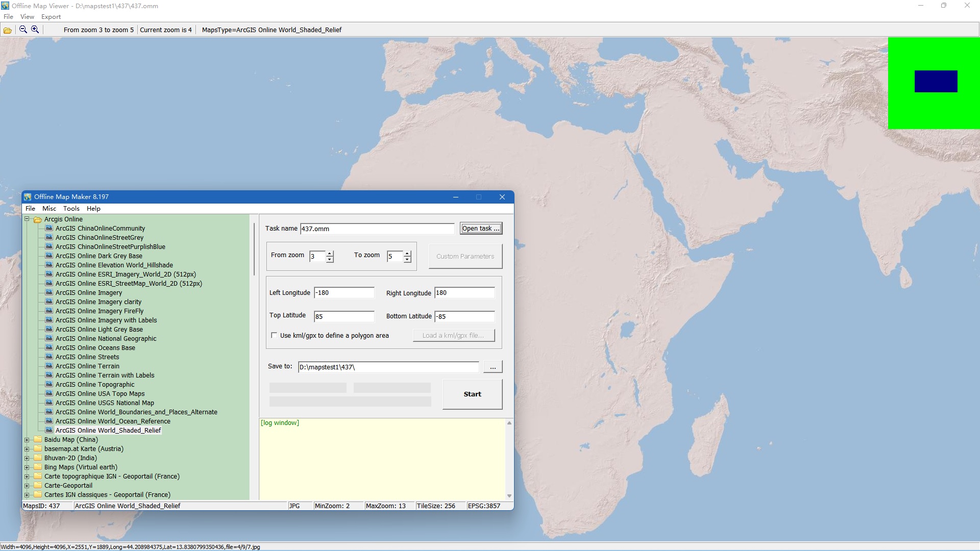Click the Save to browse (...) button

point(493,367)
